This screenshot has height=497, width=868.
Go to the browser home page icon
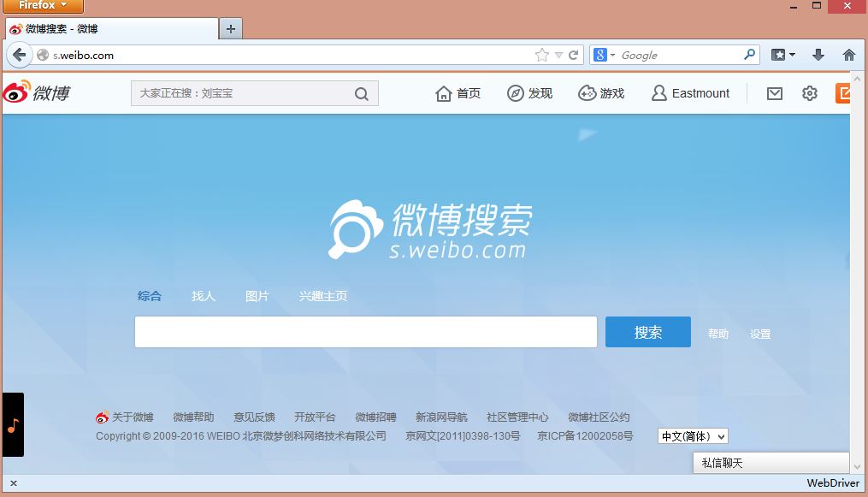coord(848,55)
